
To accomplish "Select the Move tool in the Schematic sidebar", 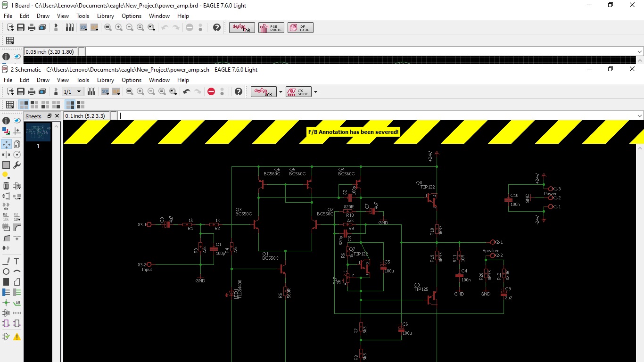I will (6, 144).
